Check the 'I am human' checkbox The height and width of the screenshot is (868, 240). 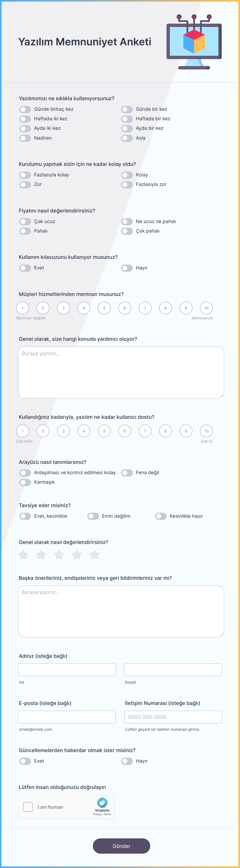28,807
